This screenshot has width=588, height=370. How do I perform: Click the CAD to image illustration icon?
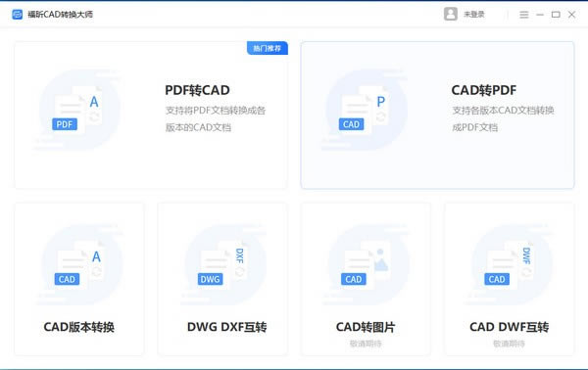click(367, 264)
